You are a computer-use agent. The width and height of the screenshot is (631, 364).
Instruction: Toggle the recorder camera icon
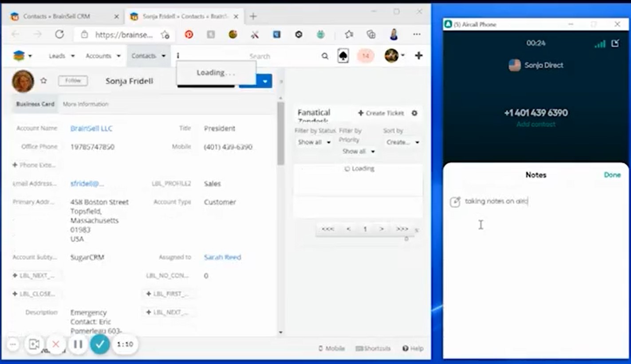[x=34, y=344]
